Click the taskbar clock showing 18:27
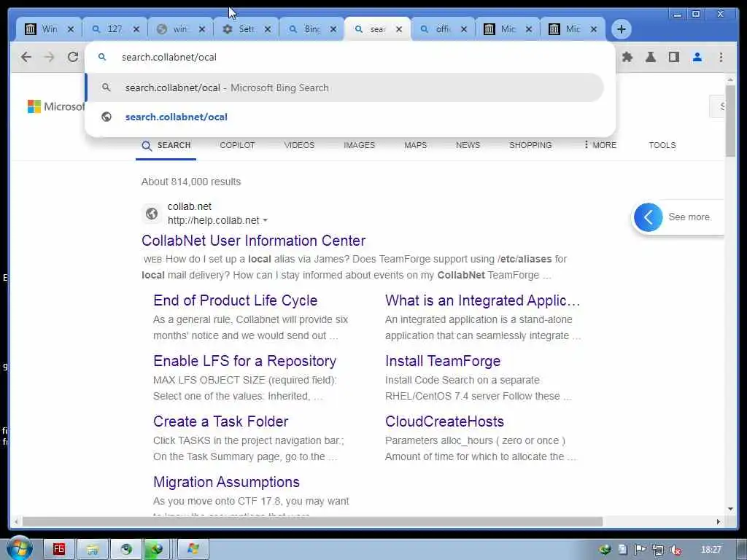Image resolution: width=747 pixels, height=560 pixels. [711, 550]
